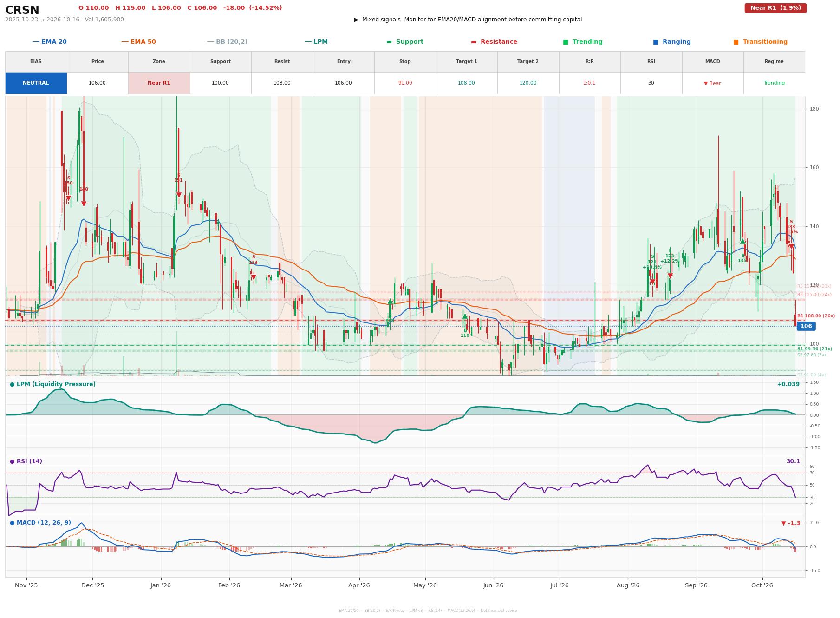This screenshot has height=618, width=840.
Task: Click the S1 99.56 (21x) support label
Action: [814, 349]
